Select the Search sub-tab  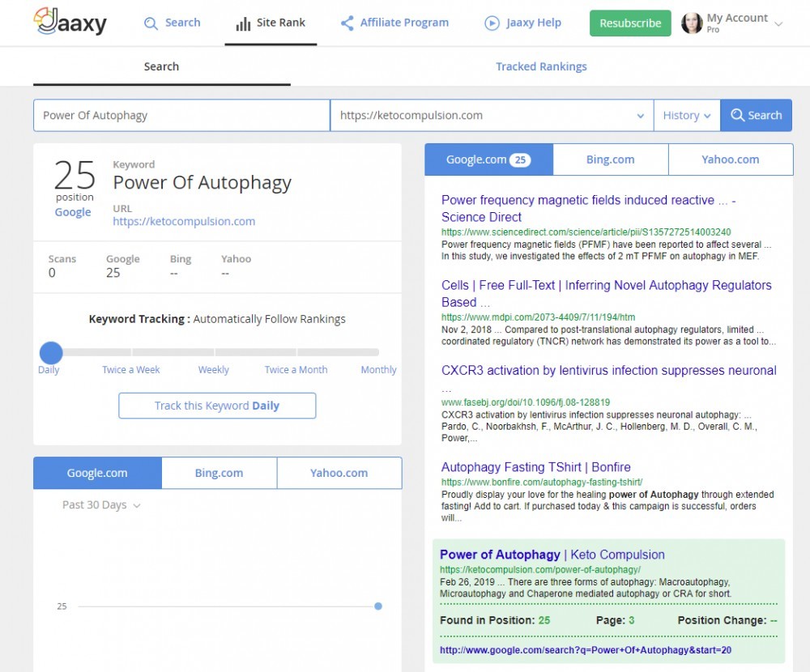click(162, 66)
